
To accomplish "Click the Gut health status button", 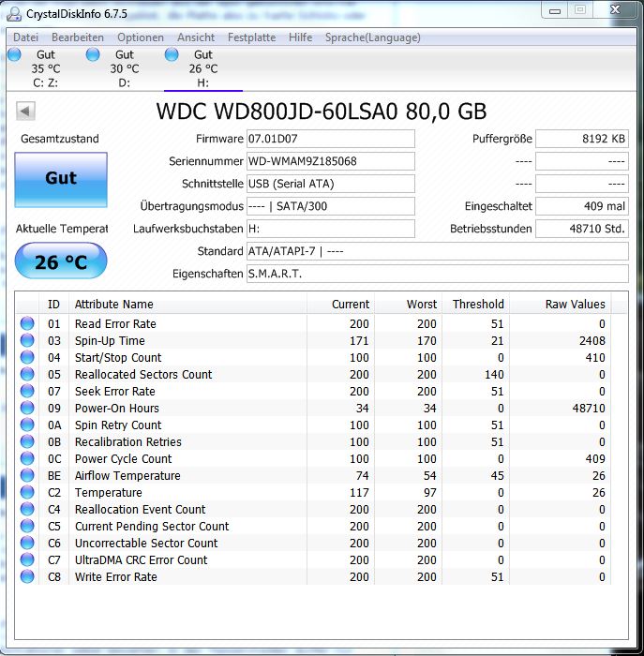I will click(61, 180).
